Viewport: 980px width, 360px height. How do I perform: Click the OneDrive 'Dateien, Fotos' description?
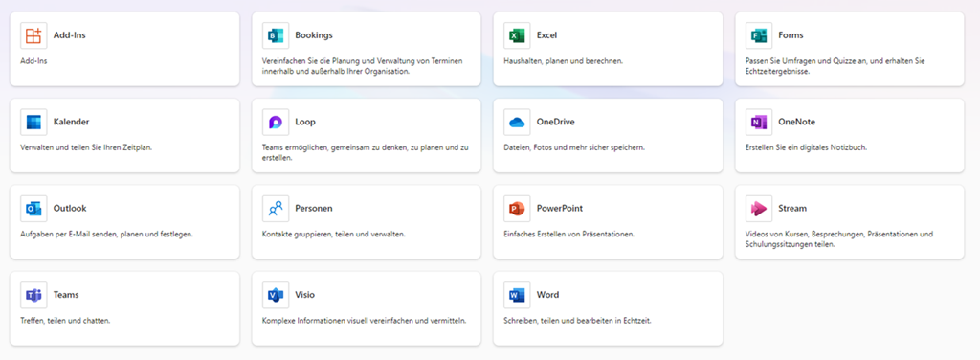click(574, 148)
